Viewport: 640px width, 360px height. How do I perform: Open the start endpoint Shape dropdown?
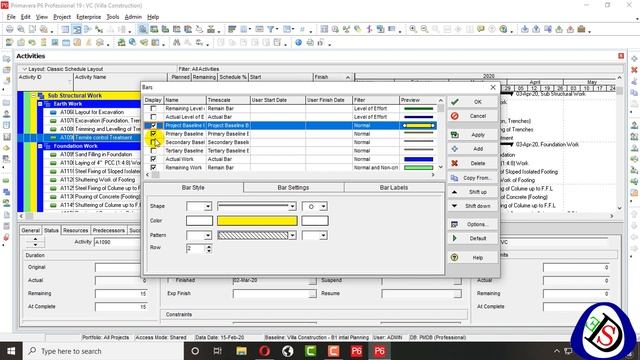[x=208, y=207]
